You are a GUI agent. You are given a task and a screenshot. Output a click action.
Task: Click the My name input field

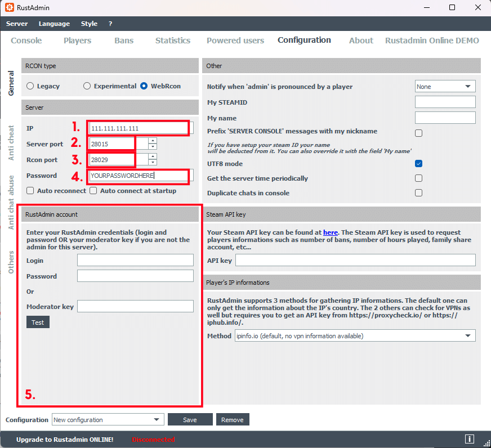(x=445, y=118)
